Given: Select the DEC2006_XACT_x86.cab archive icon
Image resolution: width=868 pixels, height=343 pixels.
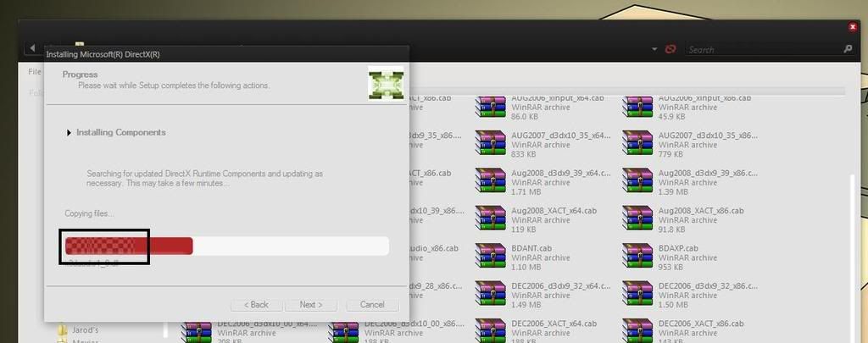Looking at the screenshot, I should (x=637, y=330).
